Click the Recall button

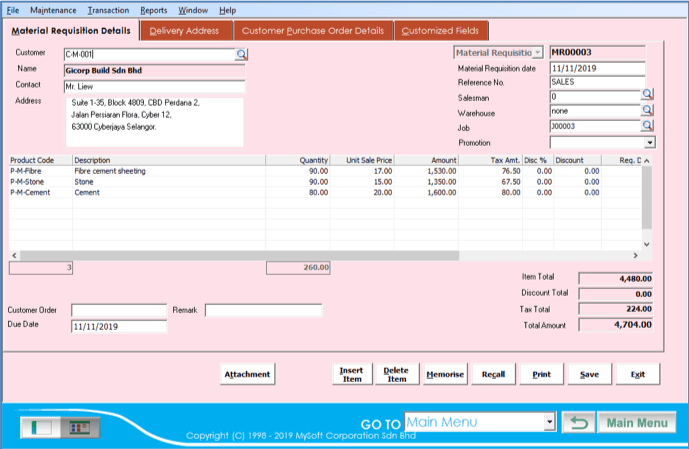493,374
